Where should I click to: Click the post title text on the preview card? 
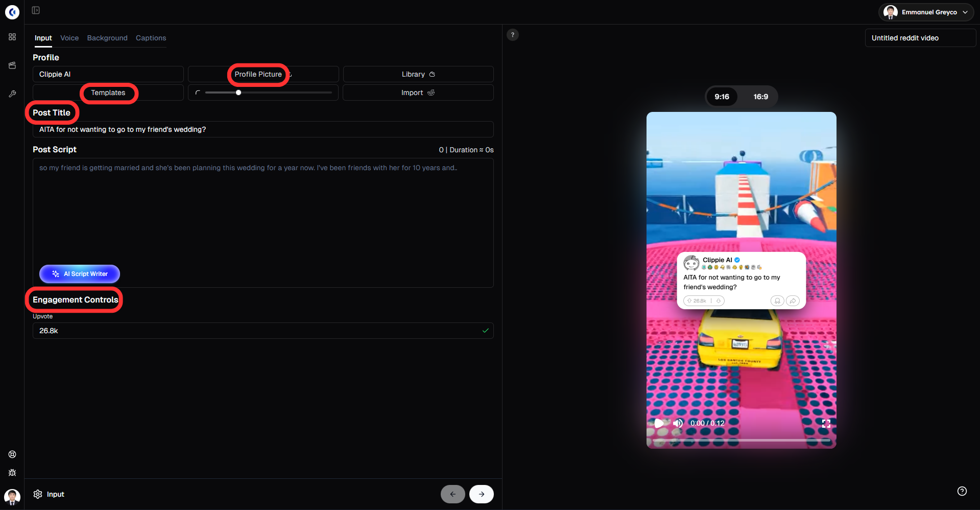pos(732,282)
